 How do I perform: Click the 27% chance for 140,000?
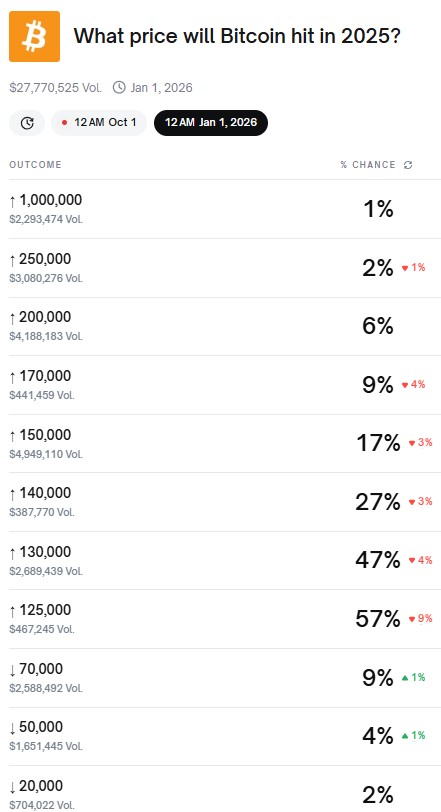(x=378, y=502)
